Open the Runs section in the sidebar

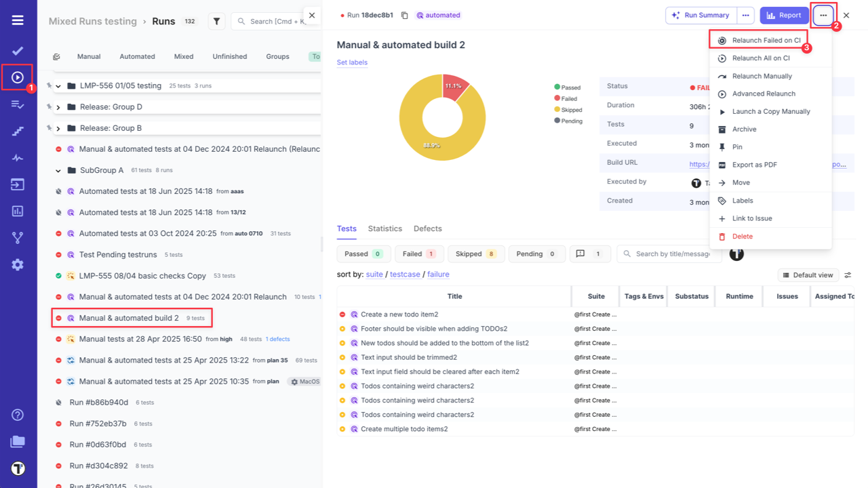tap(18, 77)
